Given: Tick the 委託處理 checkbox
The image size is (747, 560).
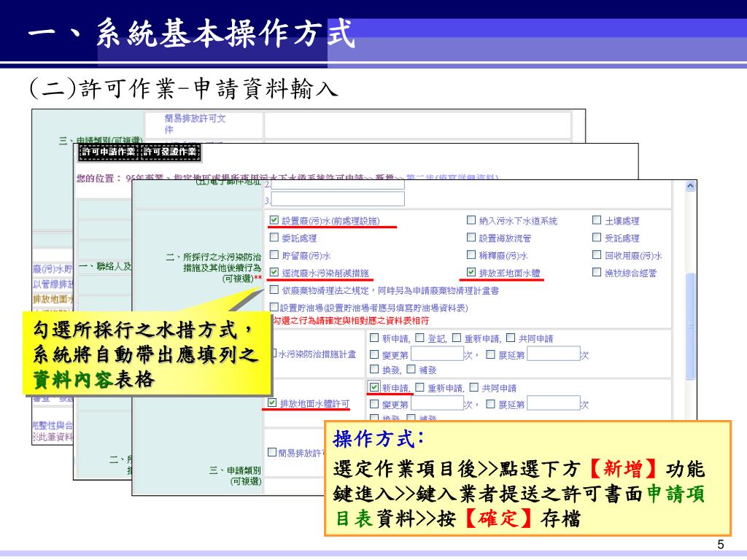Looking at the screenshot, I should tap(274, 237).
